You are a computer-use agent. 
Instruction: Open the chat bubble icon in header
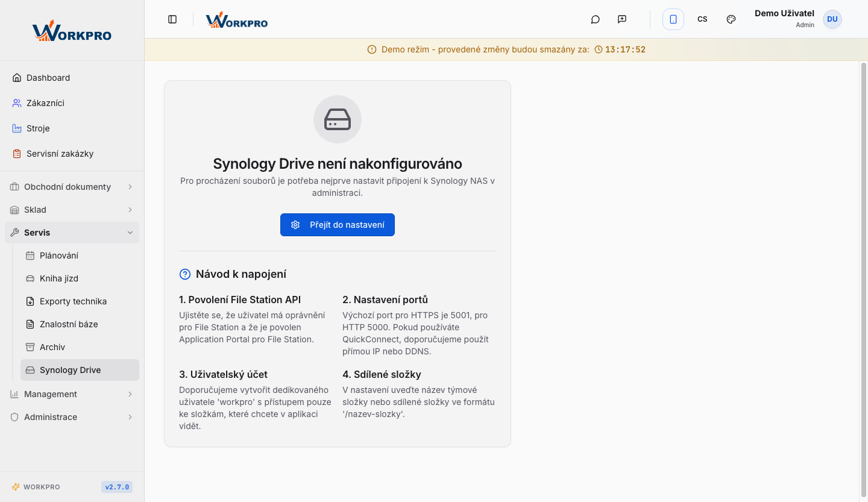coord(596,19)
